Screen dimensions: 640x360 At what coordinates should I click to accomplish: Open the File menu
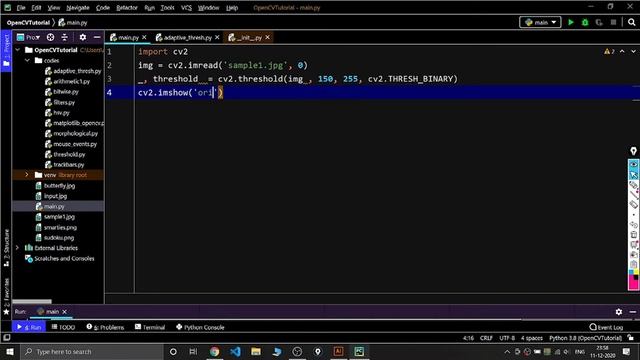click(x=21, y=7)
